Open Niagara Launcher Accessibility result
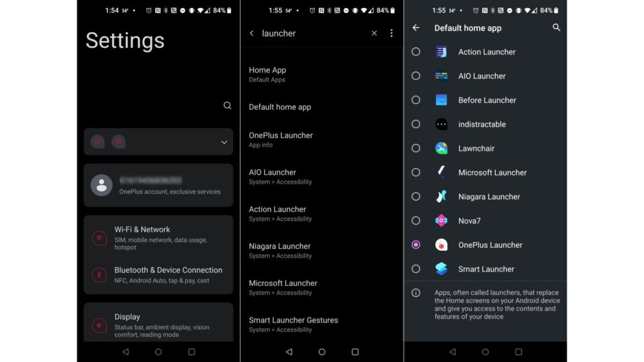 [321, 250]
